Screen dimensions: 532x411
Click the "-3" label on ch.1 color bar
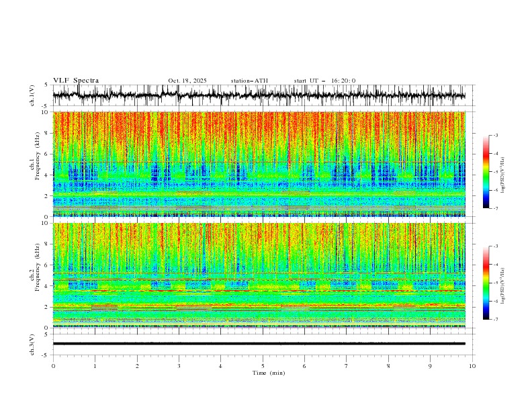(496, 135)
